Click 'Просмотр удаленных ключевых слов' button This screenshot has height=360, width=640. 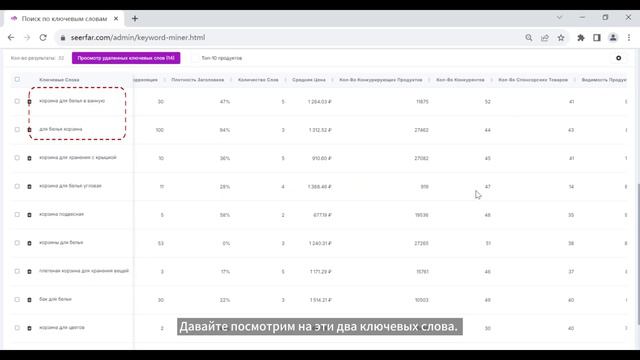(126, 58)
